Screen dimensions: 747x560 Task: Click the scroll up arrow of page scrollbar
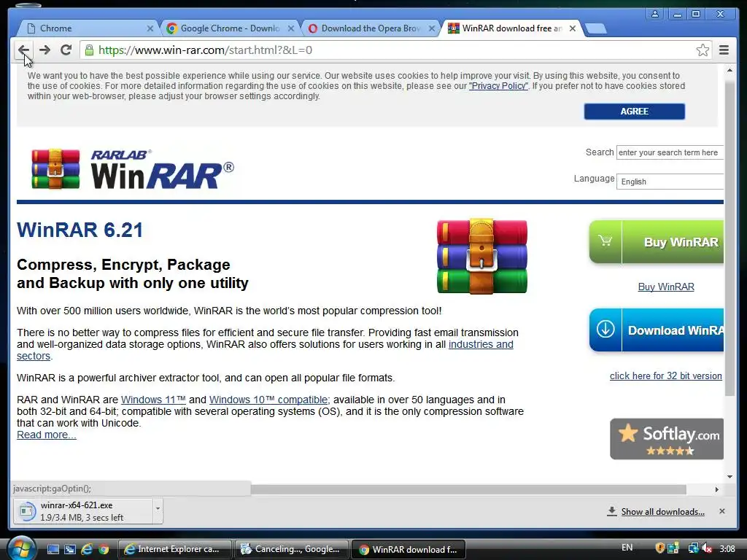[729, 71]
